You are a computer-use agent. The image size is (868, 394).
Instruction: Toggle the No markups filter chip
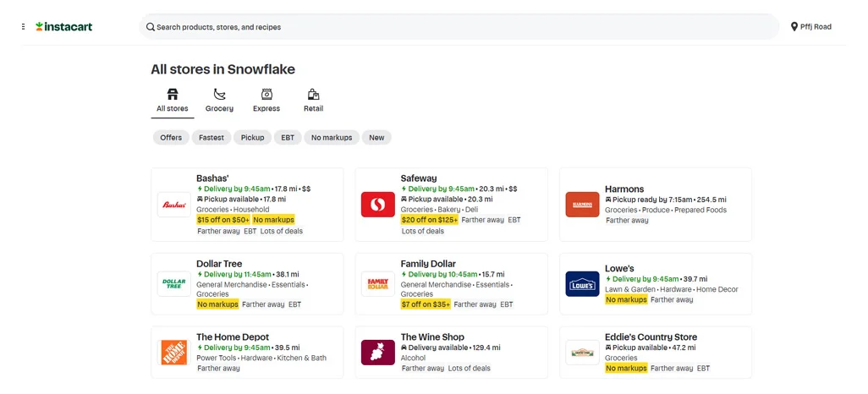coord(332,137)
